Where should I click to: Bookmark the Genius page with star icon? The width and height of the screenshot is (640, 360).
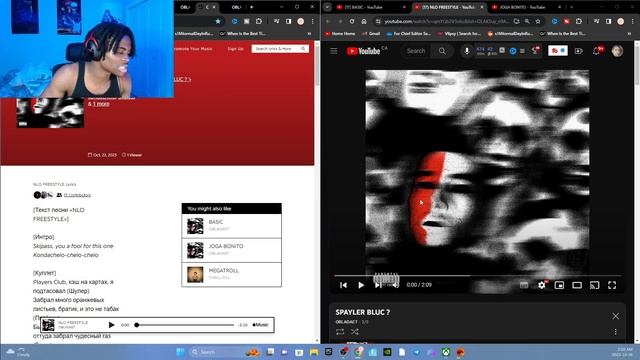coord(218,21)
